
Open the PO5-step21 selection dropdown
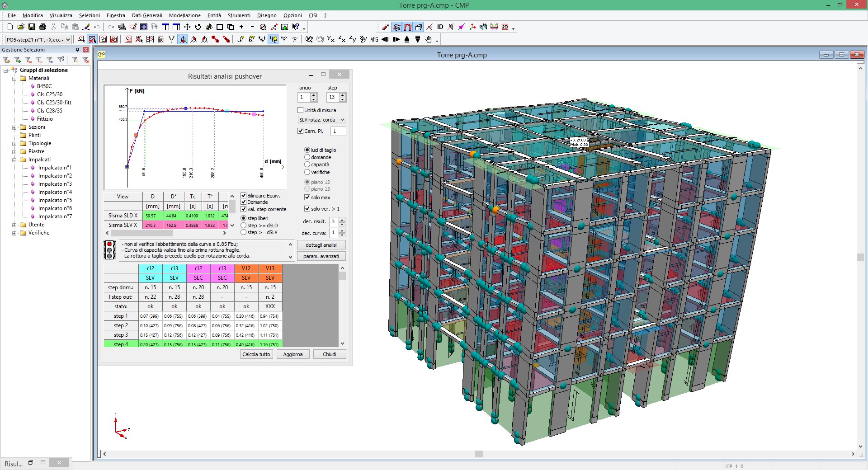point(68,40)
